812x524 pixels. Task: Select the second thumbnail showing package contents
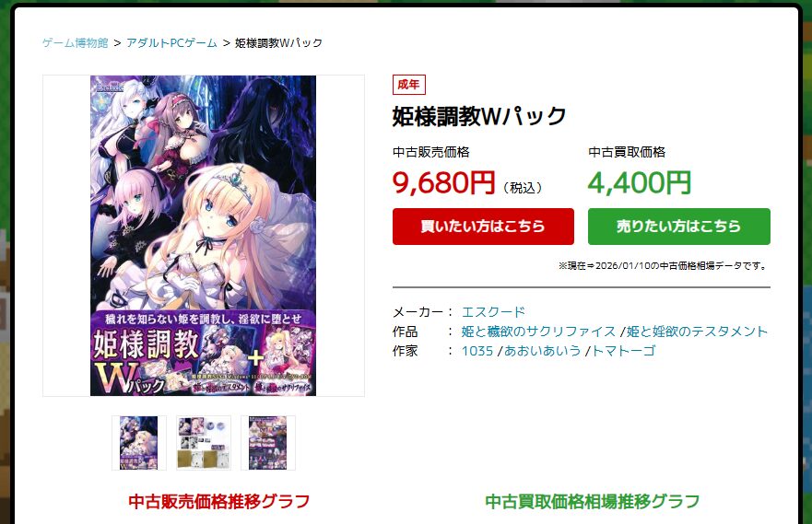click(204, 443)
